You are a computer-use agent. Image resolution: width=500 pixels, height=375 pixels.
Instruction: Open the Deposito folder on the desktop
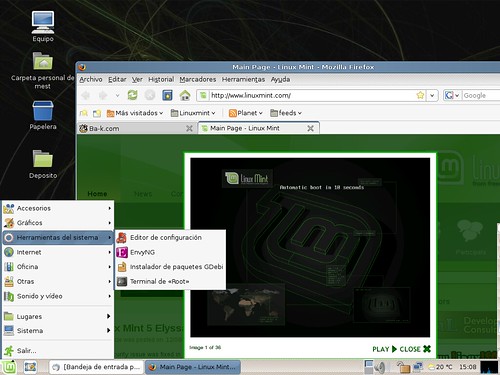(43, 164)
